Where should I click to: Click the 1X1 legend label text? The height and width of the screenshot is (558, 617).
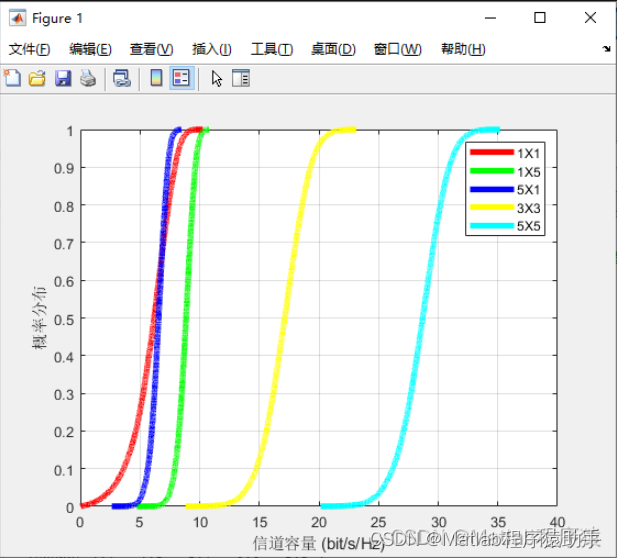[x=528, y=153]
